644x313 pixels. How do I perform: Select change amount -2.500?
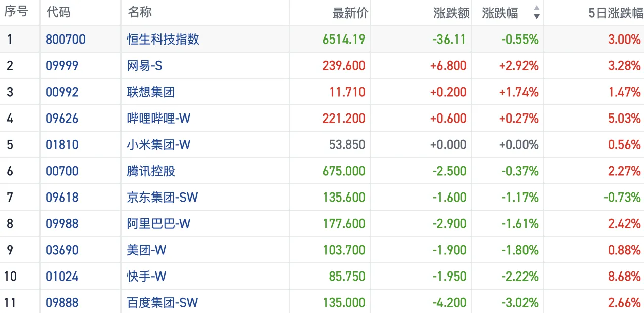[x=450, y=171]
